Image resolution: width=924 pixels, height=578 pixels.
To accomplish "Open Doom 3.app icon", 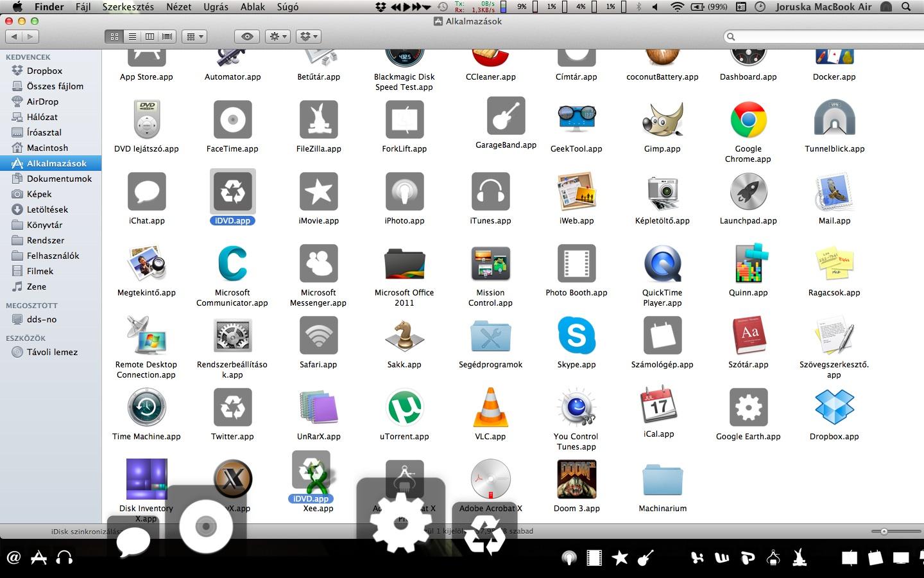I will pos(576,479).
